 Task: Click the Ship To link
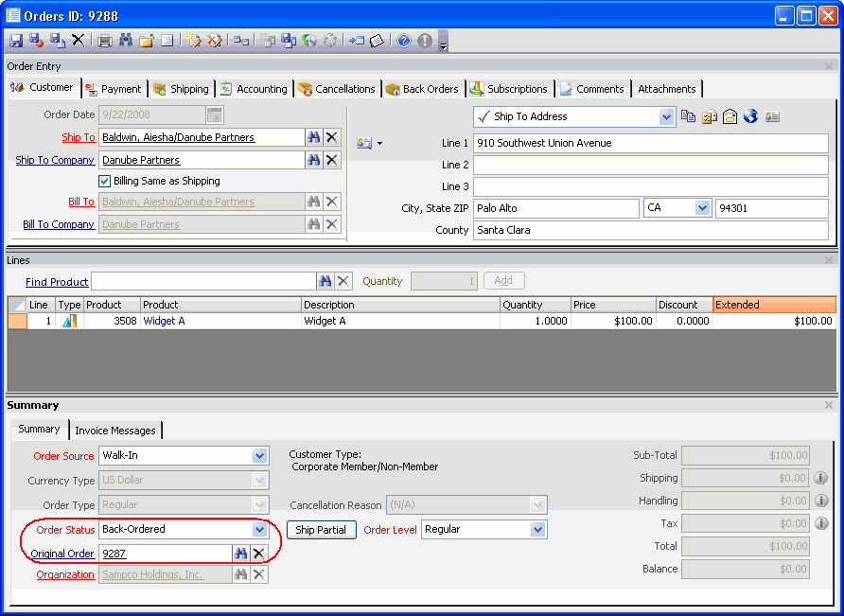click(79, 137)
